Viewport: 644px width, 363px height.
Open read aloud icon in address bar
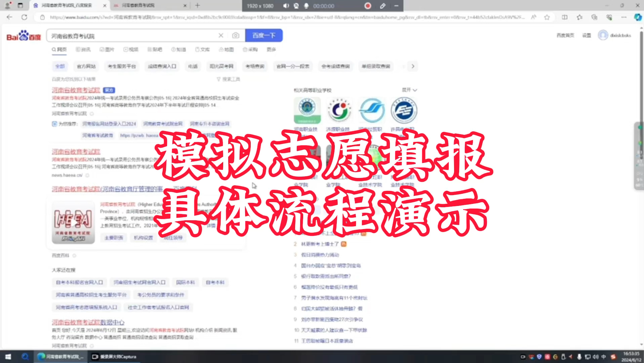click(x=533, y=17)
